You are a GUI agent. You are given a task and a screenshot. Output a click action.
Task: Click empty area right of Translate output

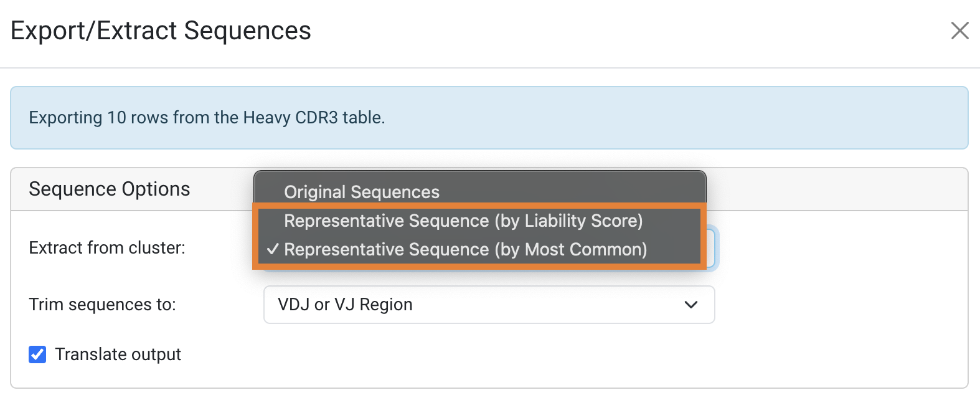click(x=498, y=355)
